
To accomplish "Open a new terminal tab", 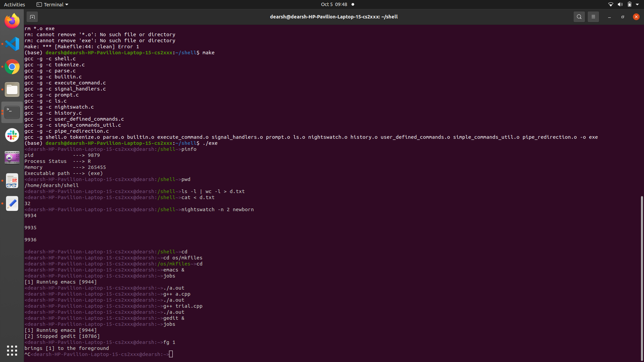I will (32, 17).
